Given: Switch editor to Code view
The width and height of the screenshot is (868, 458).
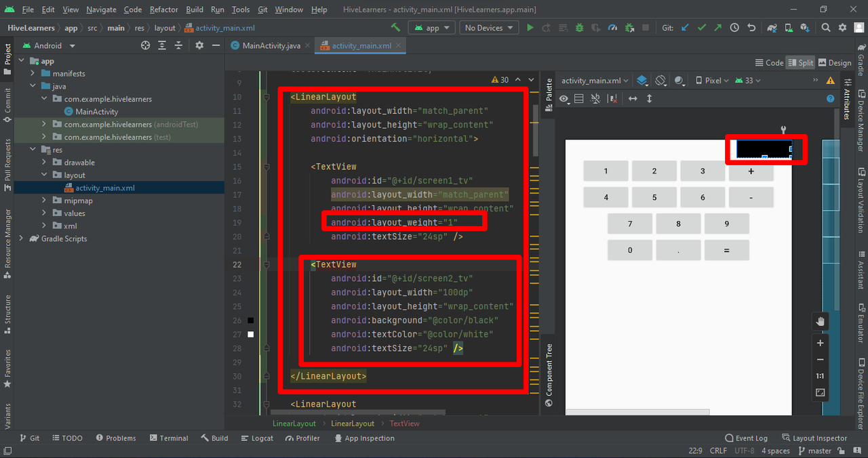Looking at the screenshot, I should click(769, 62).
